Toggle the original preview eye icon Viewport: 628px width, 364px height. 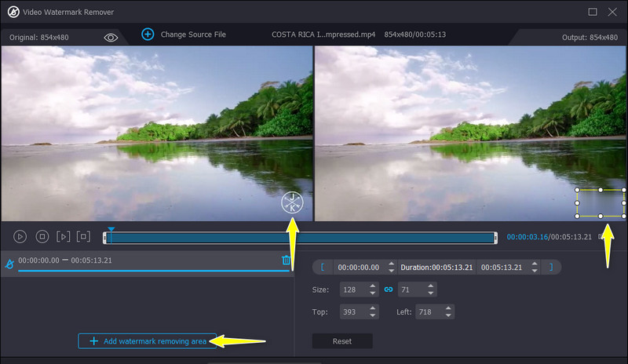(x=111, y=37)
